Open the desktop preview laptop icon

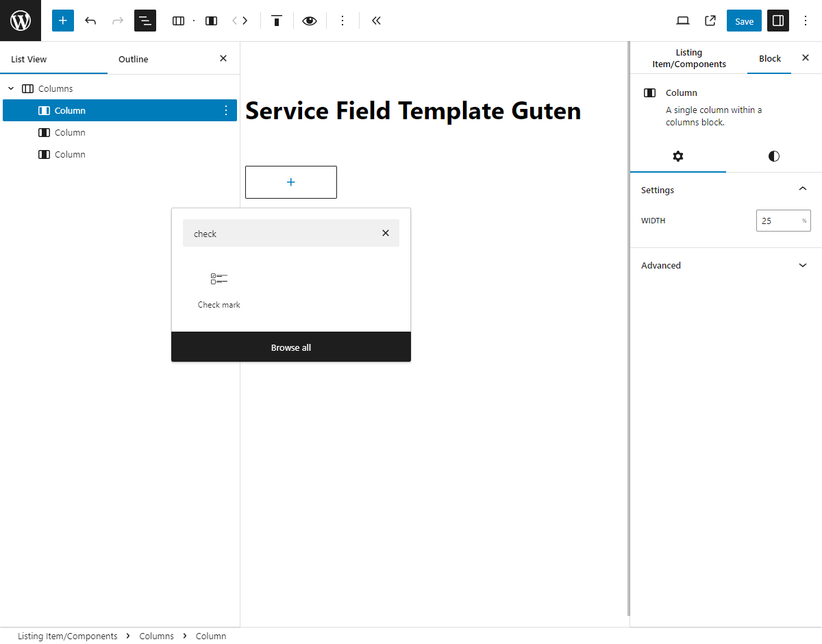click(682, 21)
